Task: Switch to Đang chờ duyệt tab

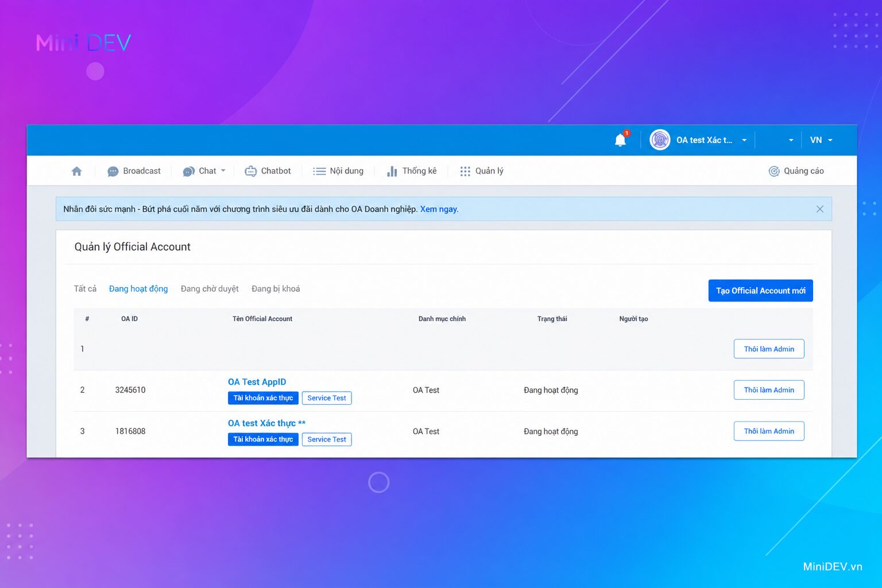Action: tap(210, 289)
